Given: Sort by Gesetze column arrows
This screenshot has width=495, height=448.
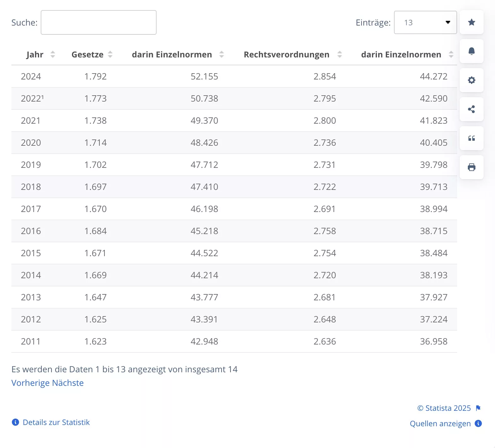Looking at the screenshot, I should [x=110, y=54].
